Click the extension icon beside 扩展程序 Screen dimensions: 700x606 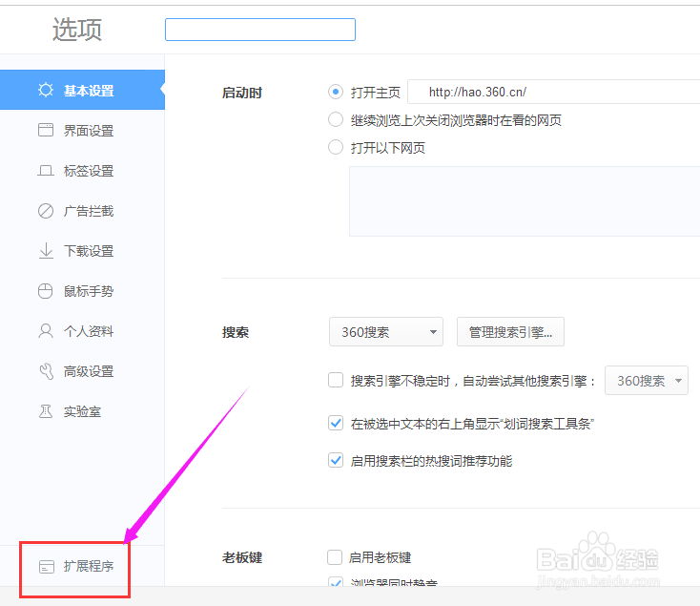pyautogui.click(x=47, y=566)
